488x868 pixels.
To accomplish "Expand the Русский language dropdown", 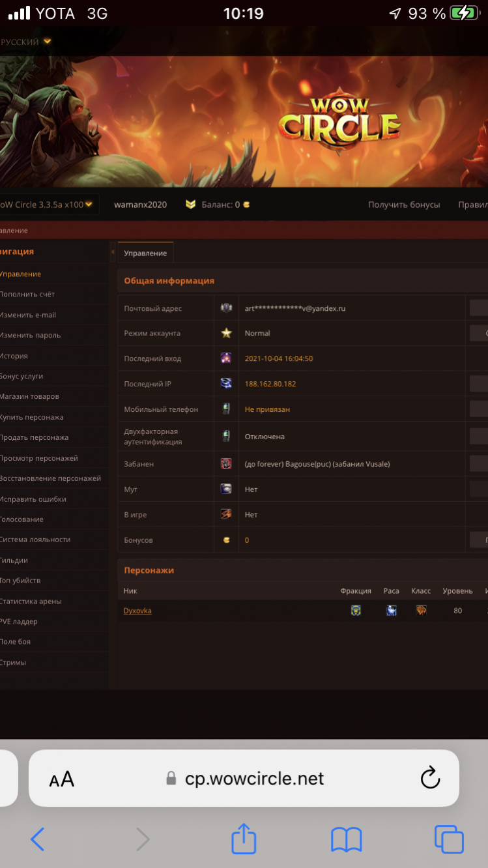I will pyautogui.click(x=26, y=42).
